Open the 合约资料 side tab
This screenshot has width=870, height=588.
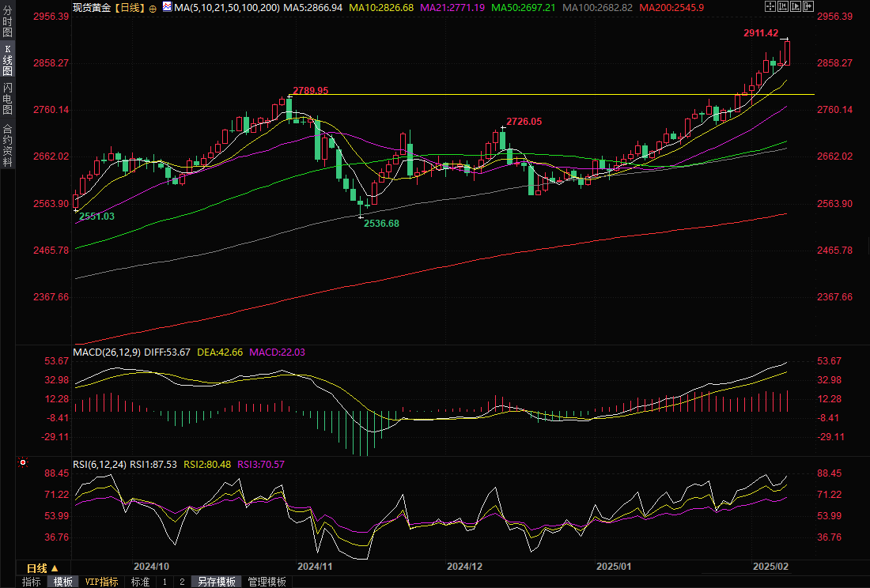pos(7,145)
